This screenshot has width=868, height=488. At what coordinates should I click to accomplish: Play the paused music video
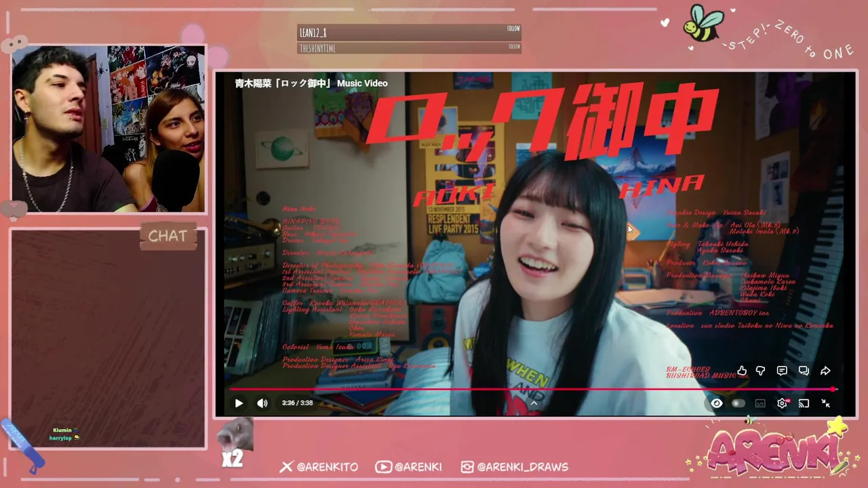click(x=239, y=403)
